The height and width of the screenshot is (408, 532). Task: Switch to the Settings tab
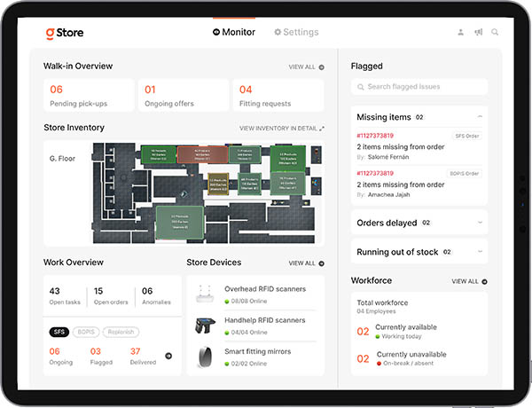[296, 32]
